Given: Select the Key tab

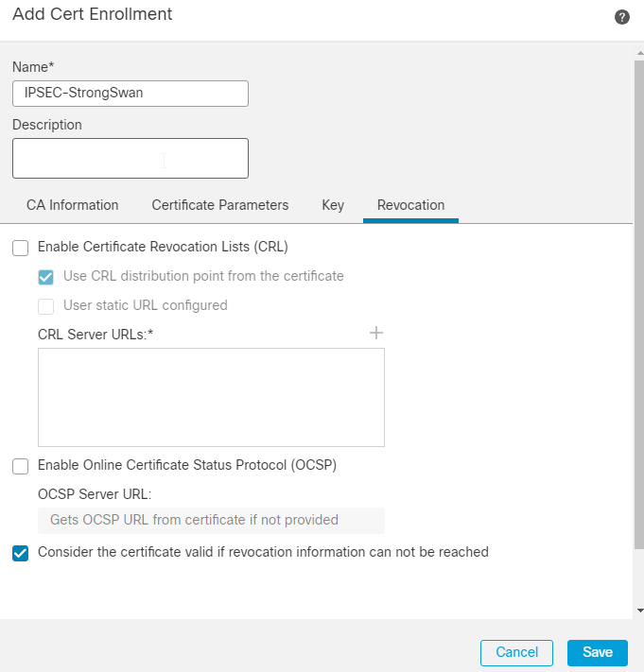Looking at the screenshot, I should [x=333, y=205].
